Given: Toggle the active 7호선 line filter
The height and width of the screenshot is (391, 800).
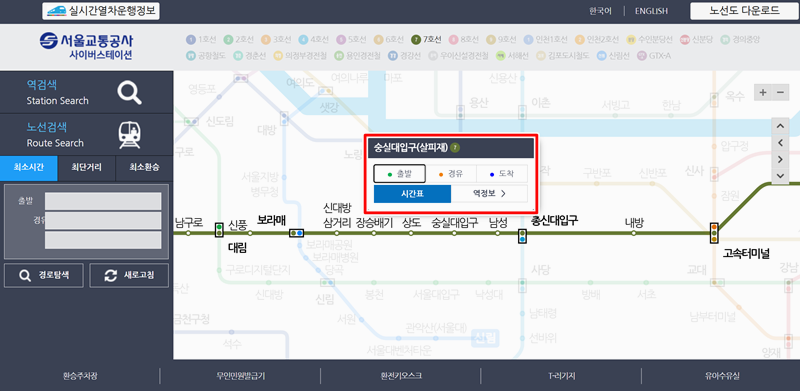Looking at the screenshot, I should tap(427, 39).
